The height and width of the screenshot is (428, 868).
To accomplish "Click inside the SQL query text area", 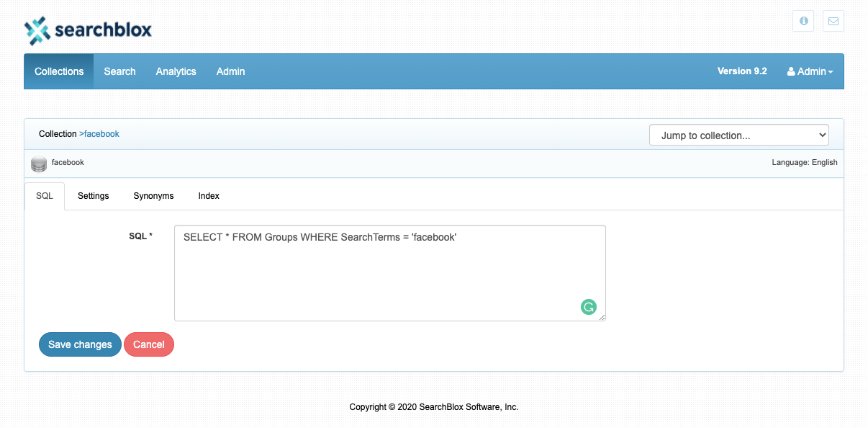I will tap(389, 273).
